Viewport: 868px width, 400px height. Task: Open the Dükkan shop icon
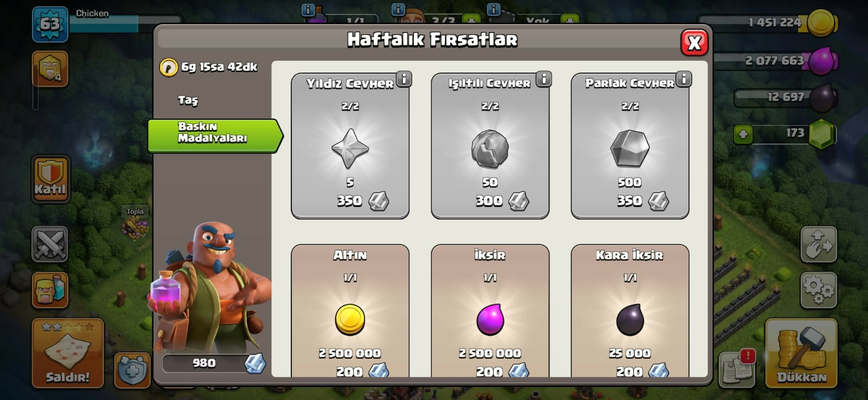(801, 353)
